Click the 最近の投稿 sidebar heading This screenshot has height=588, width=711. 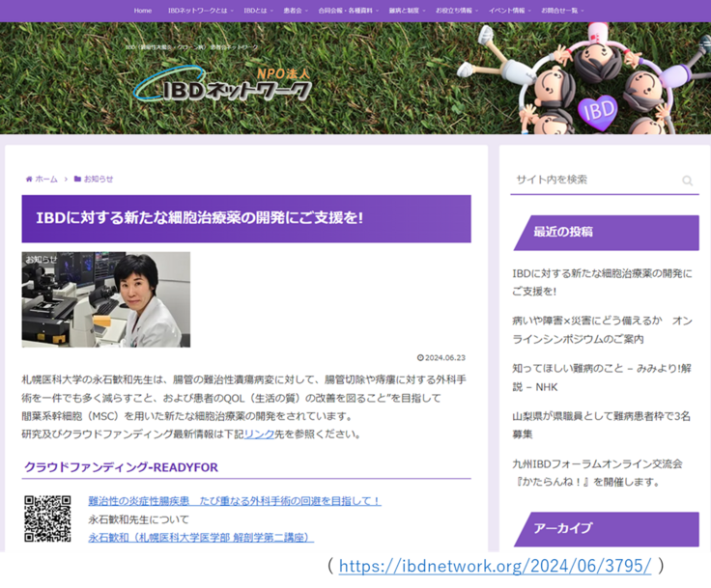pos(607,233)
